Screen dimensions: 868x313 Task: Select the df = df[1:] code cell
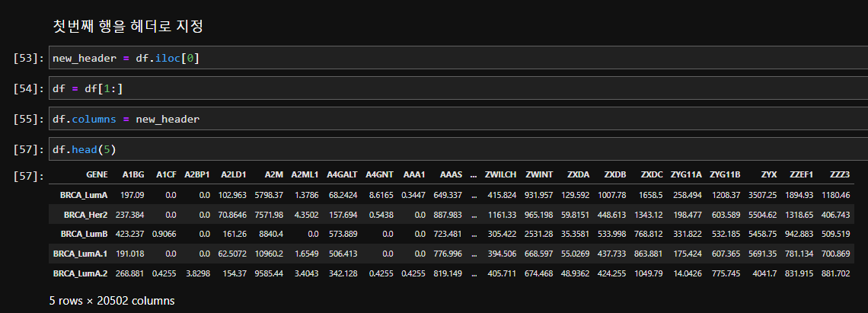tap(458, 88)
